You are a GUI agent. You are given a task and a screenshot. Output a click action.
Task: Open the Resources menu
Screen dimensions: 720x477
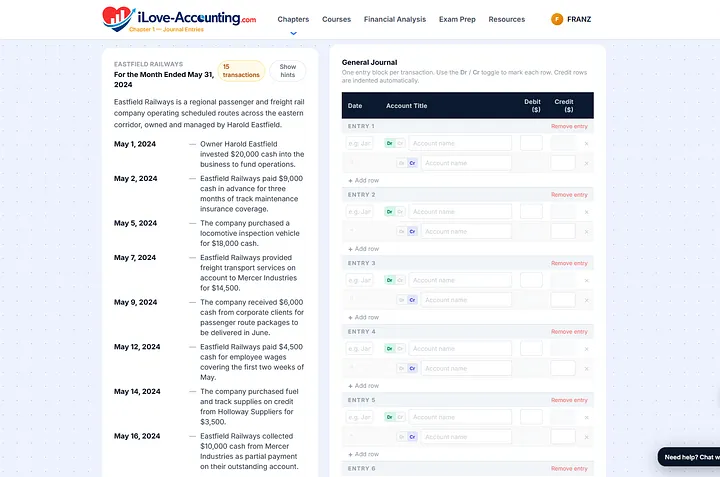pos(506,19)
